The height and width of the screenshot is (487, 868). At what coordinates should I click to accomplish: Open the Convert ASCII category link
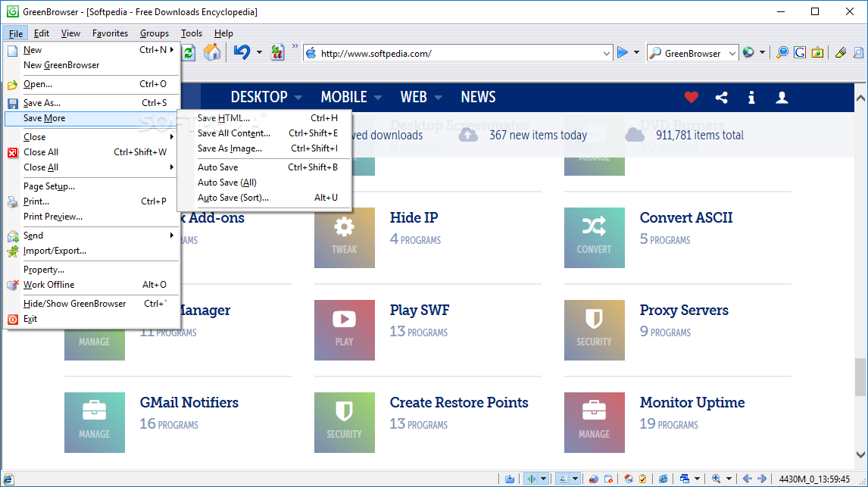(686, 217)
